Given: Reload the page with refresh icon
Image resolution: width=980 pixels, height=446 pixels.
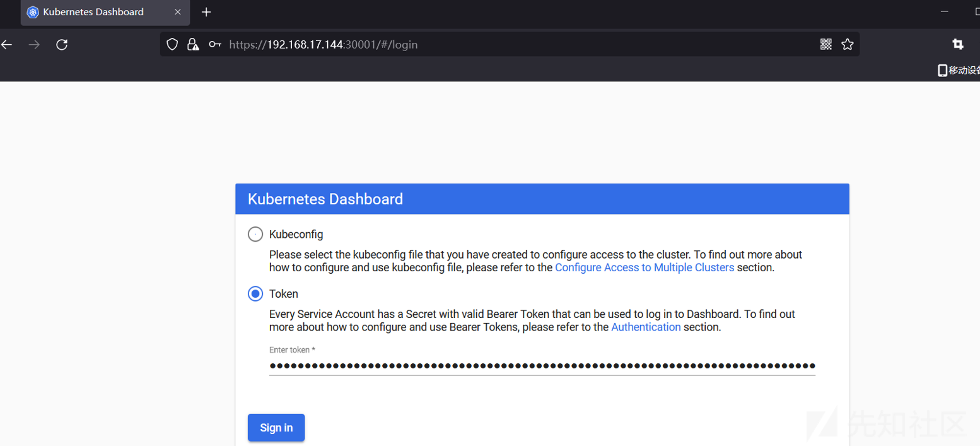Looking at the screenshot, I should 62,44.
